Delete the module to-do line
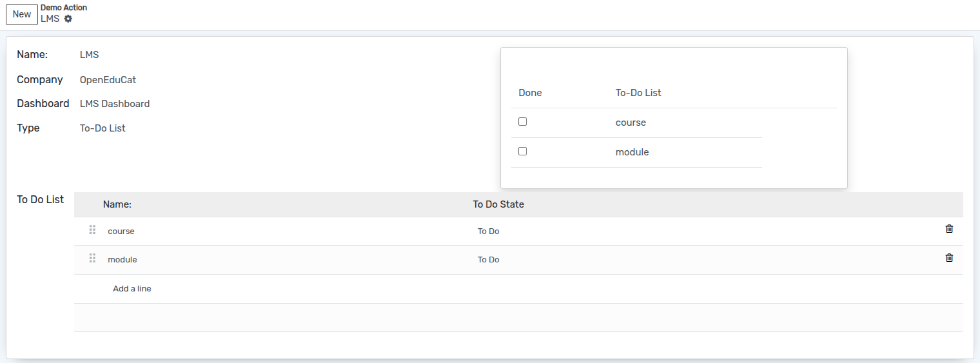Screen dimensions: 980x363 pos(949,258)
